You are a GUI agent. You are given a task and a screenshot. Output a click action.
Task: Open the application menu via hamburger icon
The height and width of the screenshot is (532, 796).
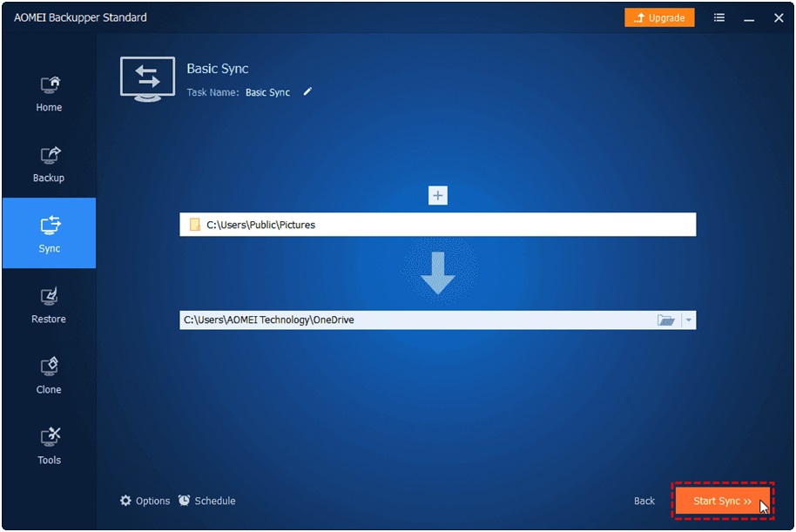click(718, 17)
